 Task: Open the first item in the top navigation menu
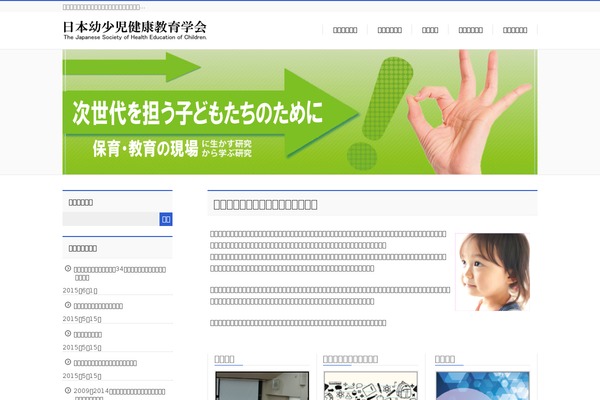[345, 30]
